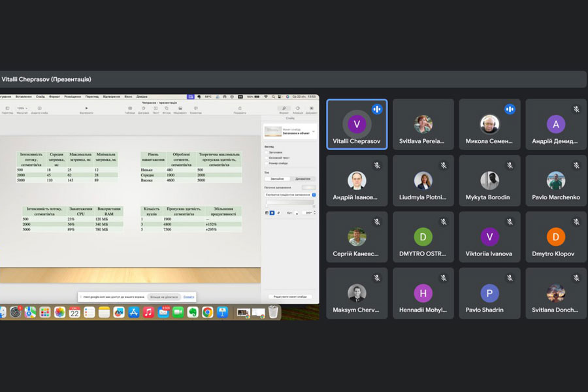Open Music app from the Dock
The width and height of the screenshot is (588, 392).
click(x=148, y=312)
